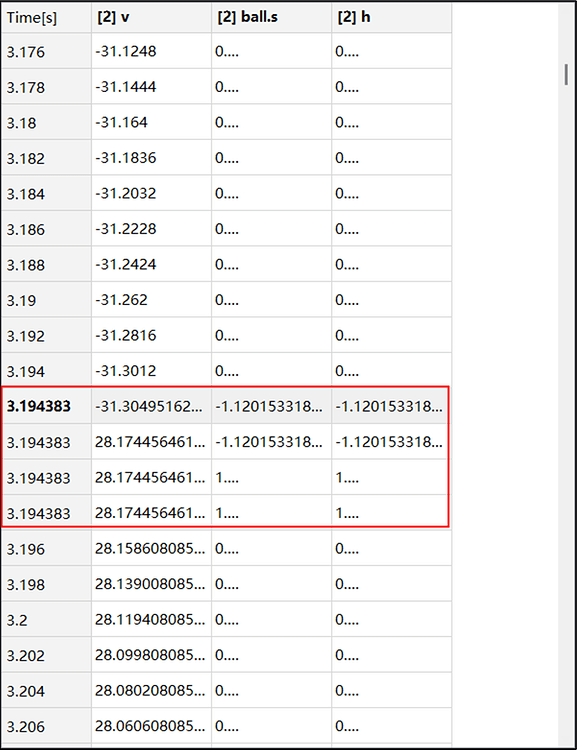This screenshot has width=577, height=750.
Task: Select the velocity value 28.158608085...
Action: (x=152, y=548)
